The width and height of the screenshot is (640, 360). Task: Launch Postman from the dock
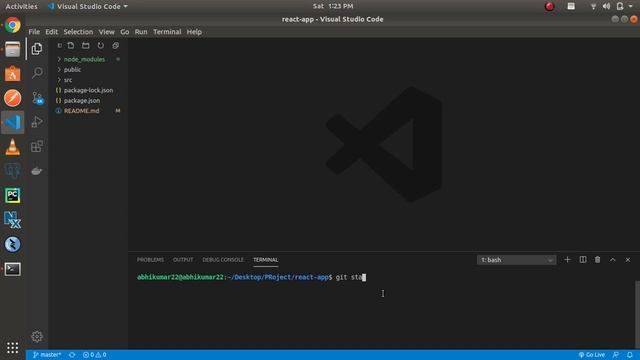click(13, 98)
